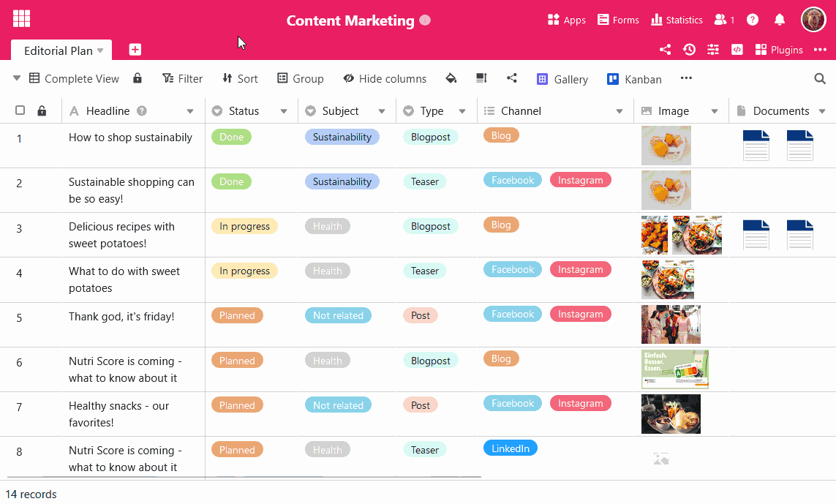
Task: Click the search magnifier icon
Action: click(x=820, y=78)
